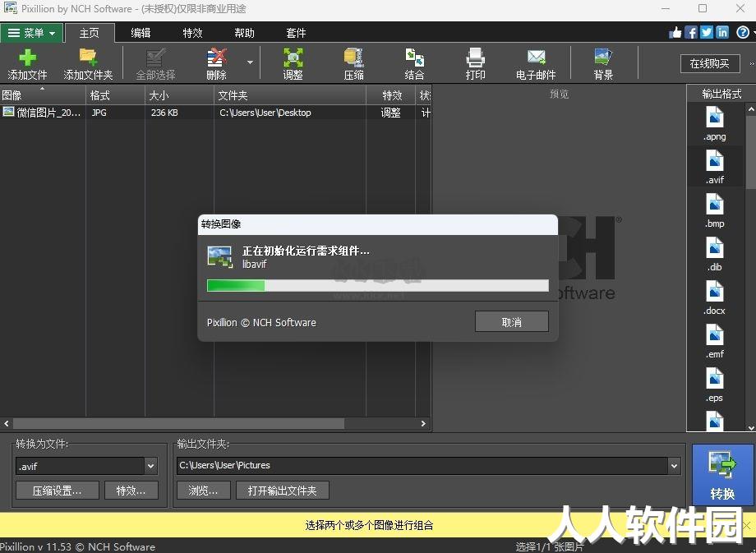Expand the toolbar overflow chevron
The width and height of the screenshot is (756, 553).
coord(752,63)
